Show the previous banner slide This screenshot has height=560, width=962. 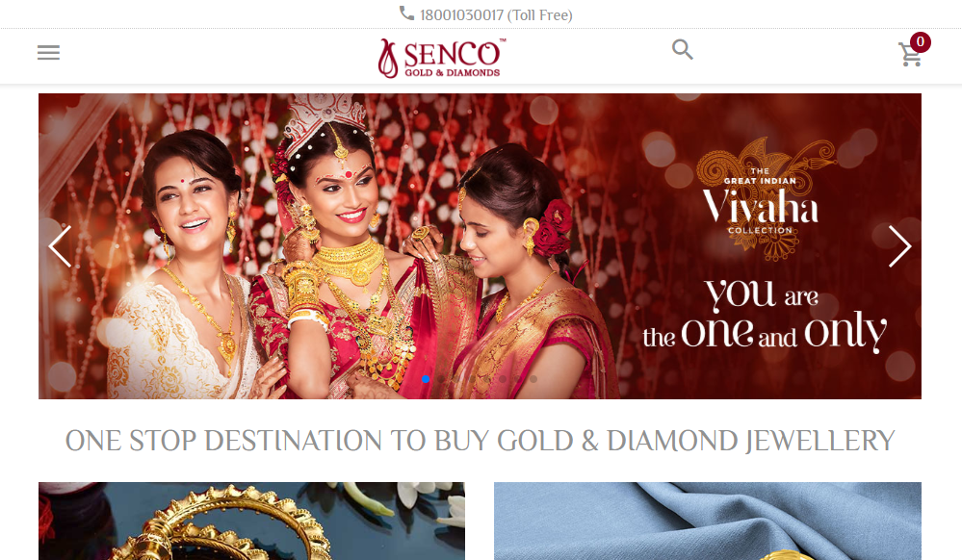(x=60, y=246)
